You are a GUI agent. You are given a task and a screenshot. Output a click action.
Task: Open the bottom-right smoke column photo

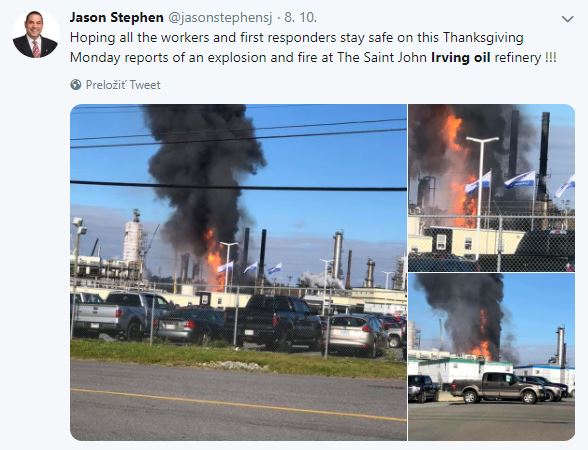tap(491, 357)
